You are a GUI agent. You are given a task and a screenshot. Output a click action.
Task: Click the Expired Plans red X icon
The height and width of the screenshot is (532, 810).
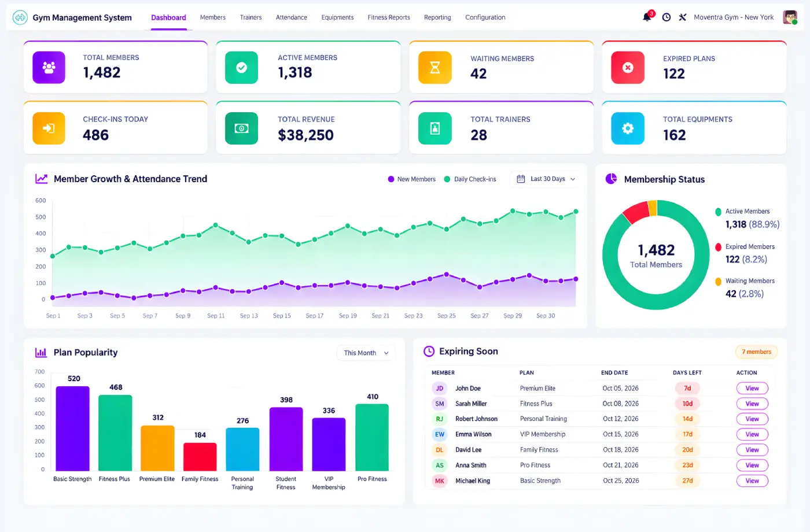tap(628, 68)
